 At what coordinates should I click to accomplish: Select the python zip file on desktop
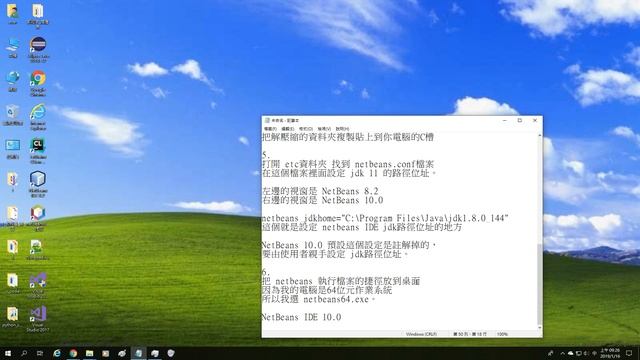pos(12,318)
